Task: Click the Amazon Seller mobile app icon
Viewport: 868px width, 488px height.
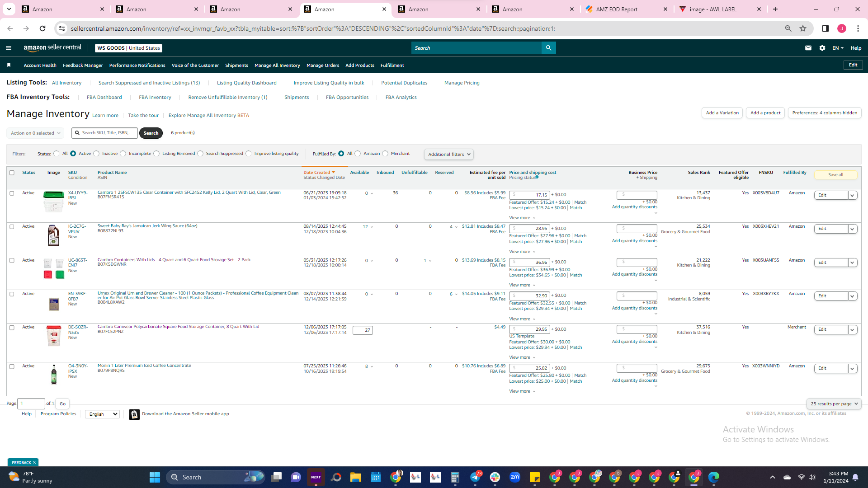Action: [134, 414]
